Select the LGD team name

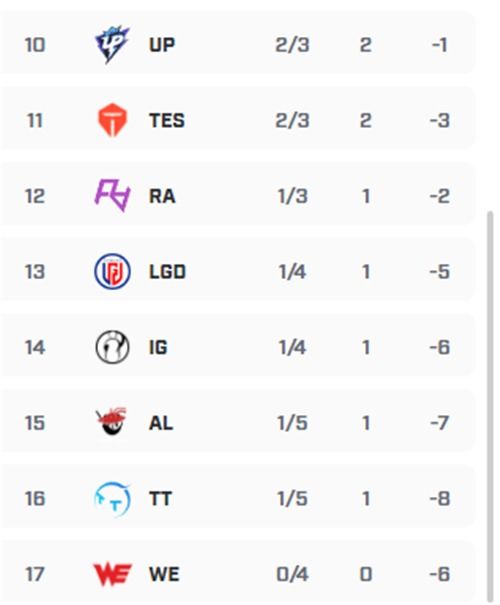[167, 272]
